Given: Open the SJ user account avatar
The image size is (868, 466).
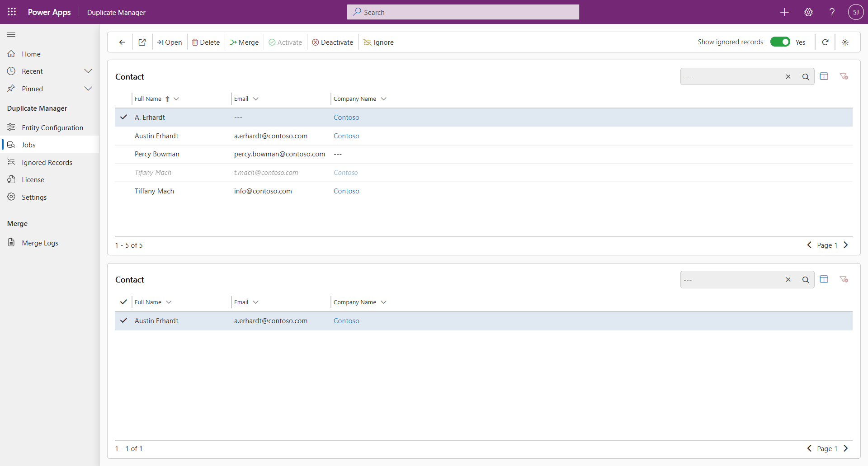Looking at the screenshot, I should point(856,12).
